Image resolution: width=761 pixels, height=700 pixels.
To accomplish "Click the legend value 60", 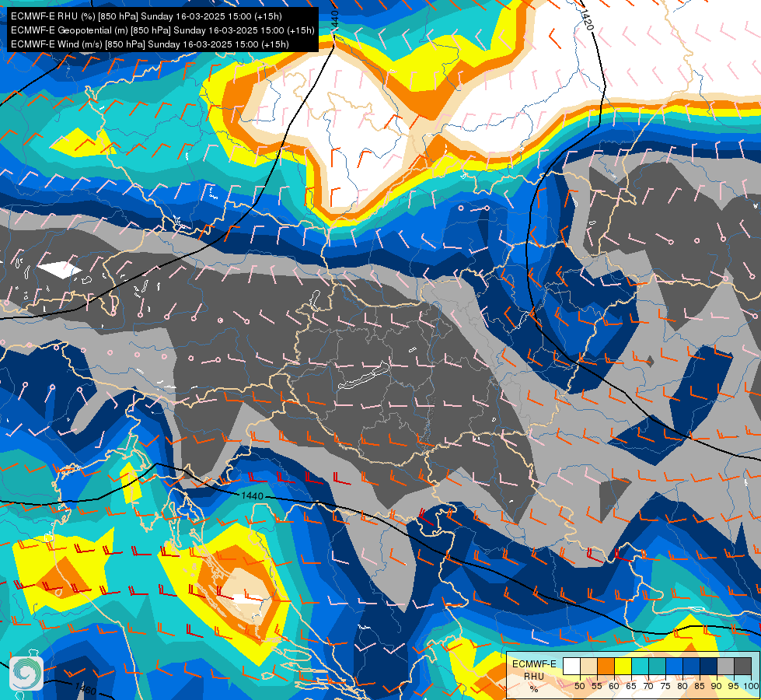I will pyautogui.click(x=614, y=686).
